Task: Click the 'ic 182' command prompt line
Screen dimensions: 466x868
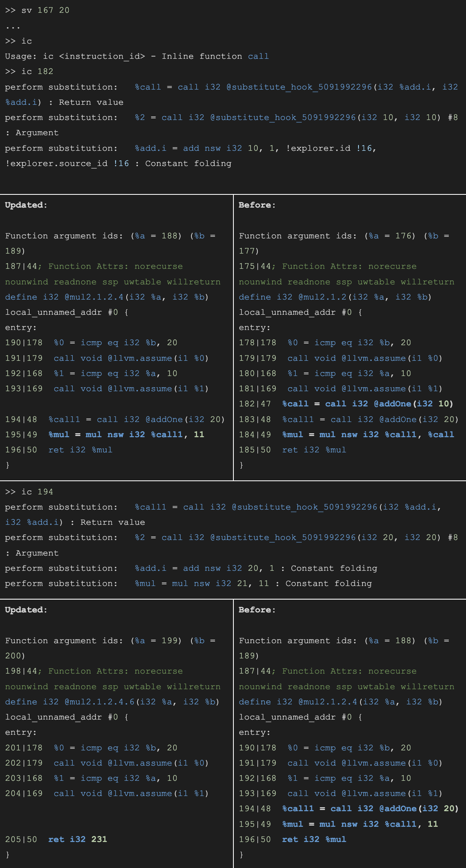Action: (x=29, y=71)
